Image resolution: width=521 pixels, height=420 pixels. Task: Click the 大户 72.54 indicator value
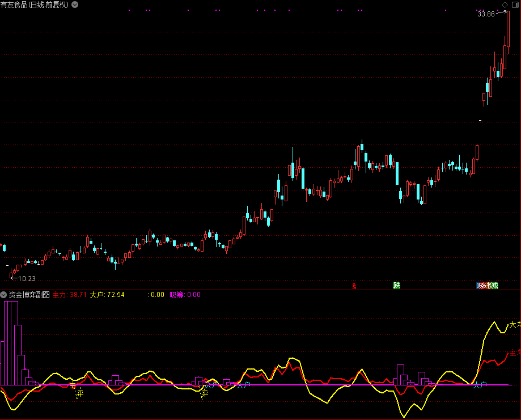(x=107, y=295)
